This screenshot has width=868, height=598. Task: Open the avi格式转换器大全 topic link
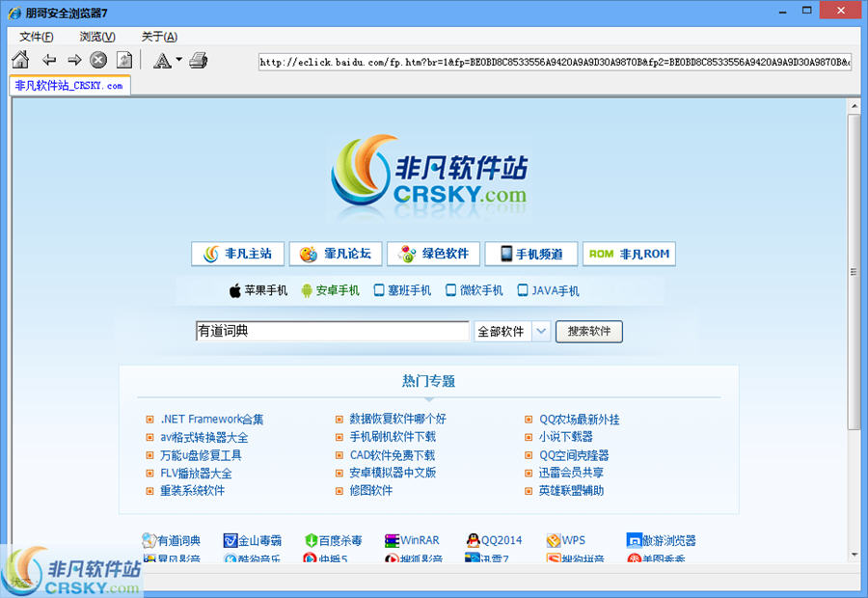pyautogui.click(x=204, y=438)
